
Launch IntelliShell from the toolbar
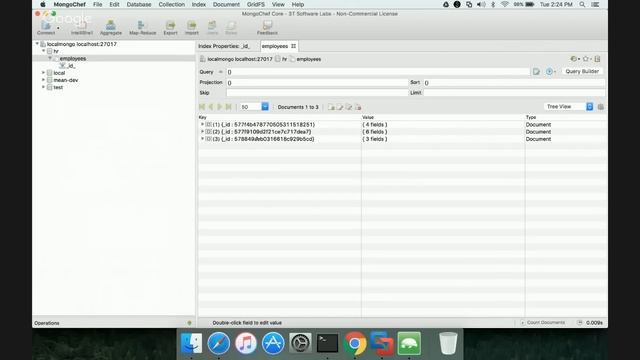(x=82, y=27)
